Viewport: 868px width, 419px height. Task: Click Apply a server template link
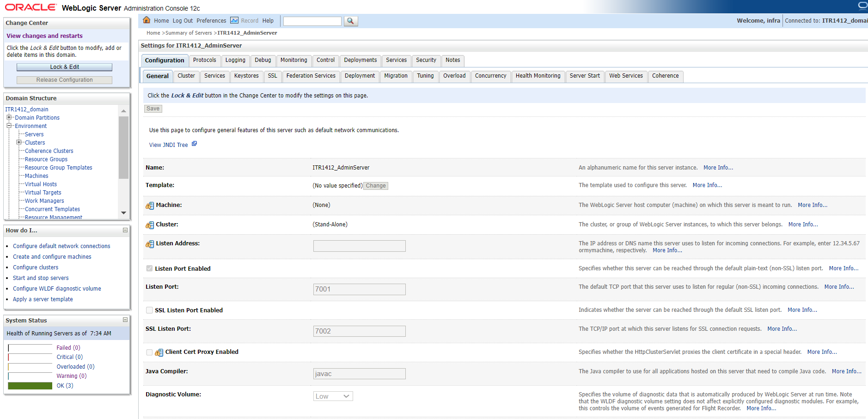(43, 299)
